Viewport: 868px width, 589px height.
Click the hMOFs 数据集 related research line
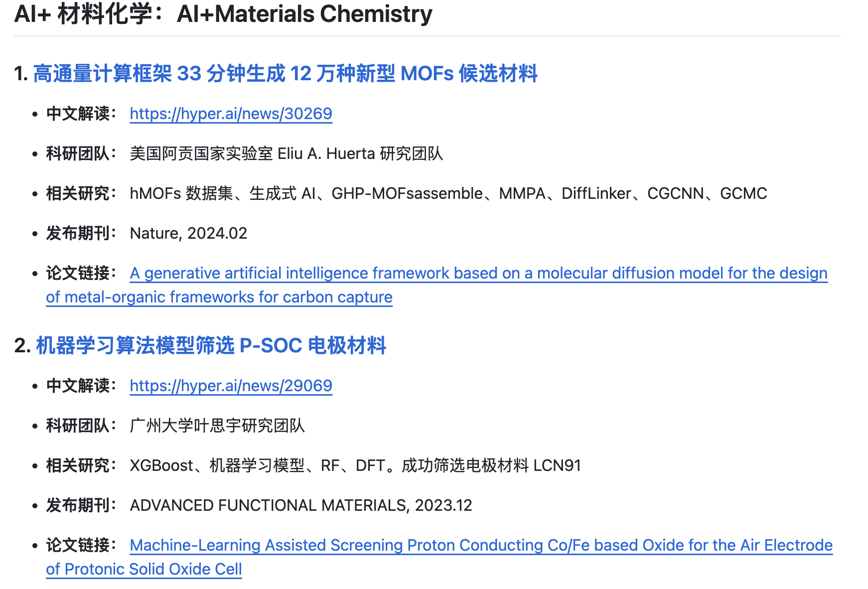(x=448, y=193)
